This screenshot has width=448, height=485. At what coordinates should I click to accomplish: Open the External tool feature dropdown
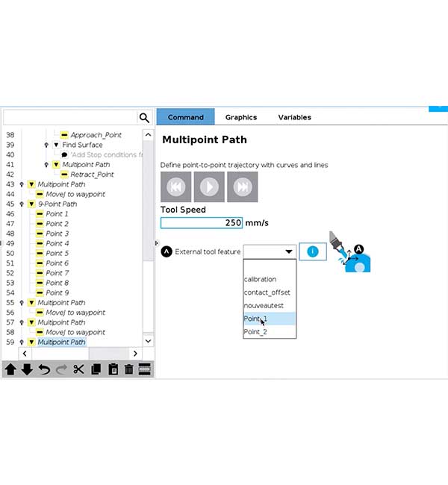tap(270, 251)
